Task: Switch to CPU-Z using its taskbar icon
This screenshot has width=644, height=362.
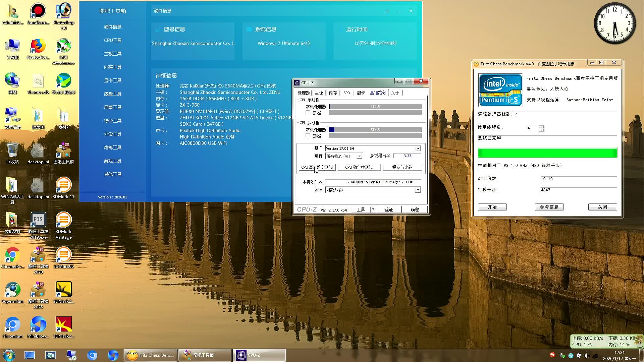Action: (x=259, y=355)
